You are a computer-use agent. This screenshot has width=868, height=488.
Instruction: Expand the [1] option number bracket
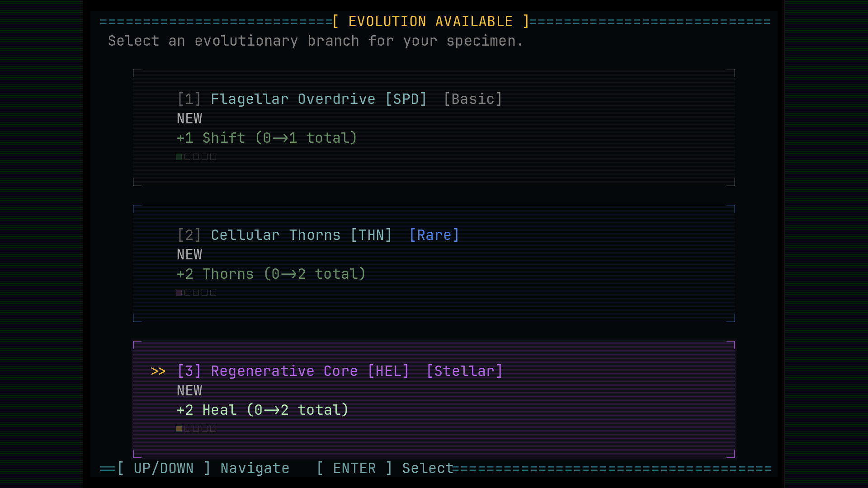189,99
